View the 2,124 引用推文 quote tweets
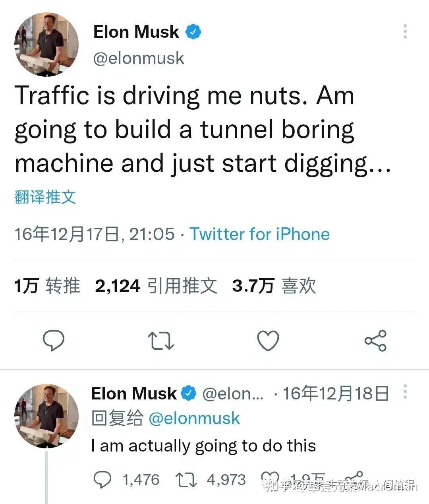This screenshot has width=429, height=504. [156, 286]
